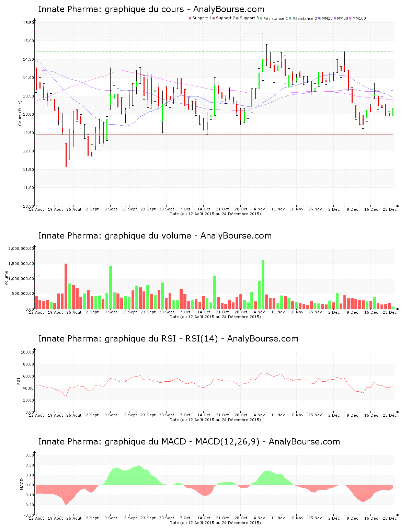Click the tall green volume bar at 9 Sept
Image resolution: width=412 pixels, height=532 pixels.
pos(111,288)
